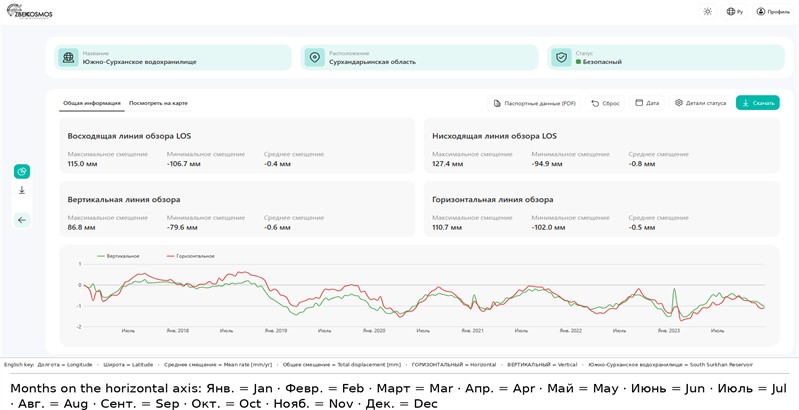Click the green Скачать download button

pyautogui.click(x=758, y=103)
